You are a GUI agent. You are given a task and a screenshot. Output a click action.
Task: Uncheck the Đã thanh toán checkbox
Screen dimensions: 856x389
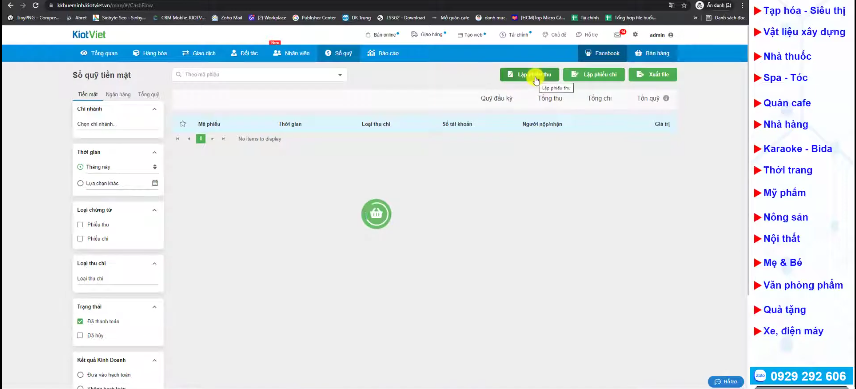coord(80,321)
